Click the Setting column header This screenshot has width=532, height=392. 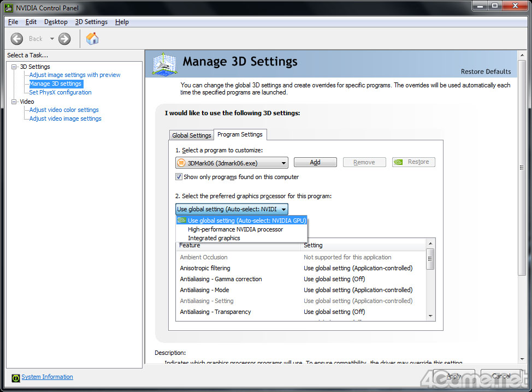coord(363,246)
